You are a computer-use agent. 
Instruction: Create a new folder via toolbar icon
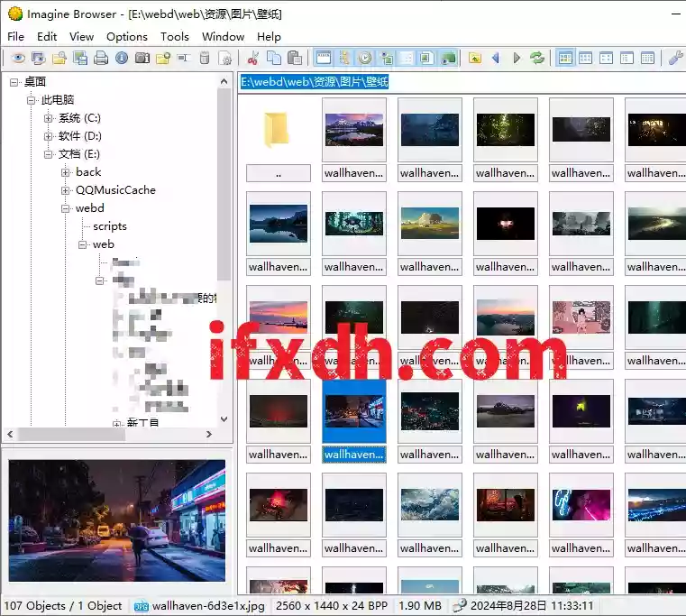point(163,58)
